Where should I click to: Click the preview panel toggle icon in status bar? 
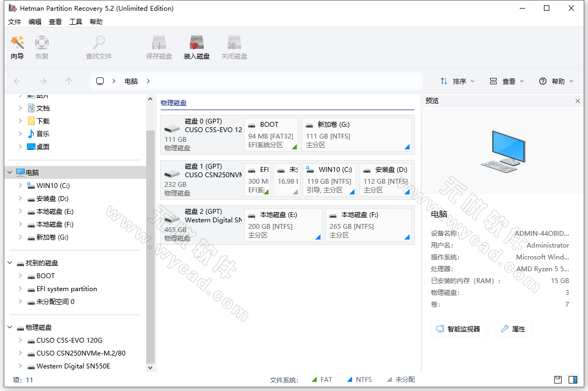[573, 380]
